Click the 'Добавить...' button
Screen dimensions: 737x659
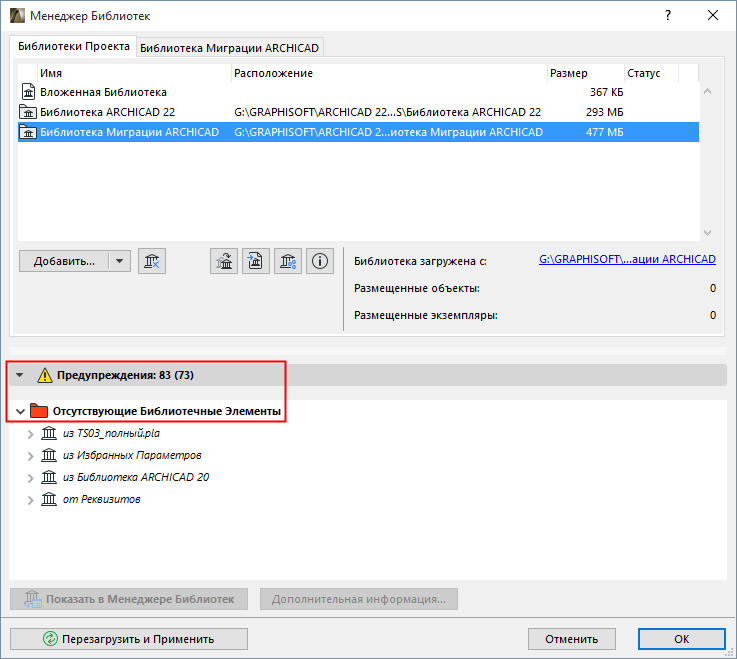[x=64, y=261]
